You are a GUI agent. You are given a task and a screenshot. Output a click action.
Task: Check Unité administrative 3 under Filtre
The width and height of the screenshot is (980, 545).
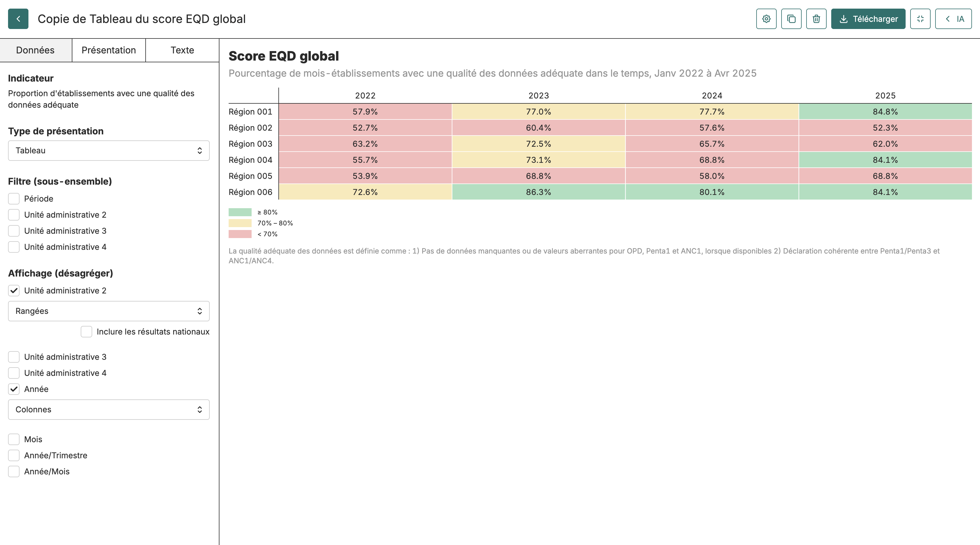(x=14, y=231)
